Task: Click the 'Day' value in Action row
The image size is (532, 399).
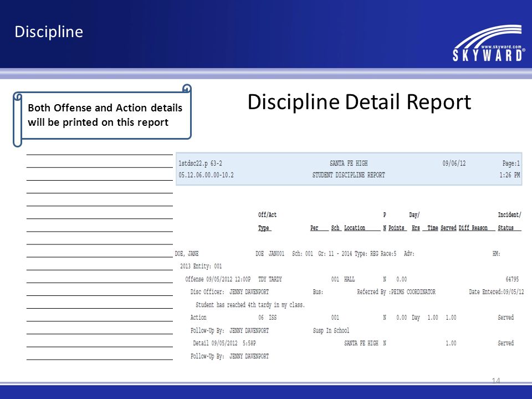Action: point(416,318)
